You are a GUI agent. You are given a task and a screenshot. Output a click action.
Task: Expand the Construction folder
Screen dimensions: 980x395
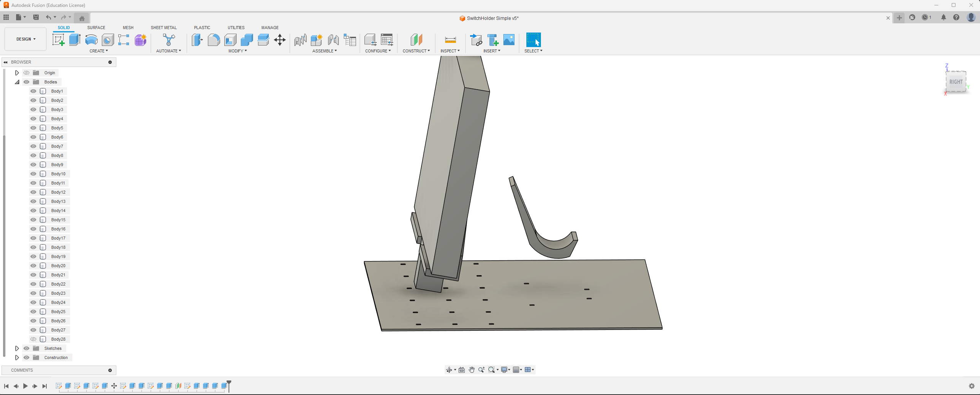[x=17, y=357]
